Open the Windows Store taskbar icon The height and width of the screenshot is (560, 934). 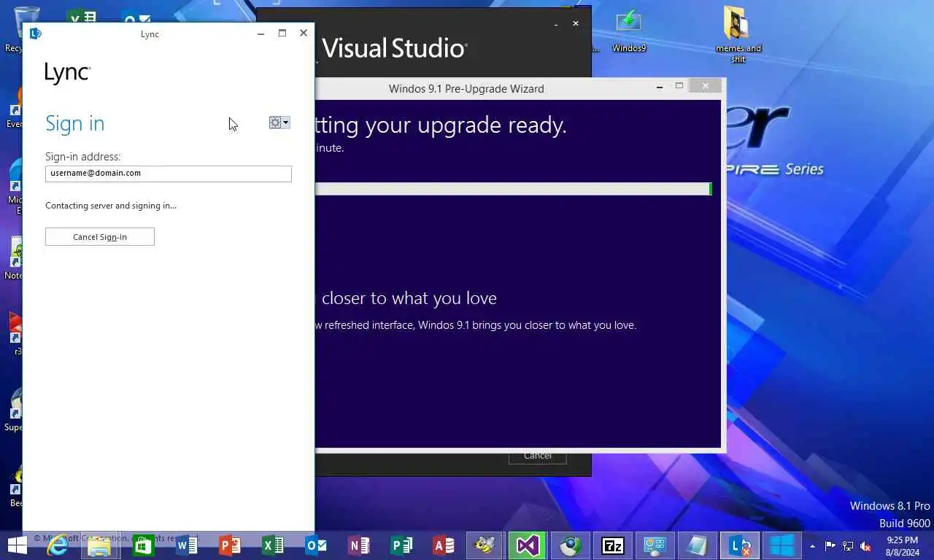(143, 545)
